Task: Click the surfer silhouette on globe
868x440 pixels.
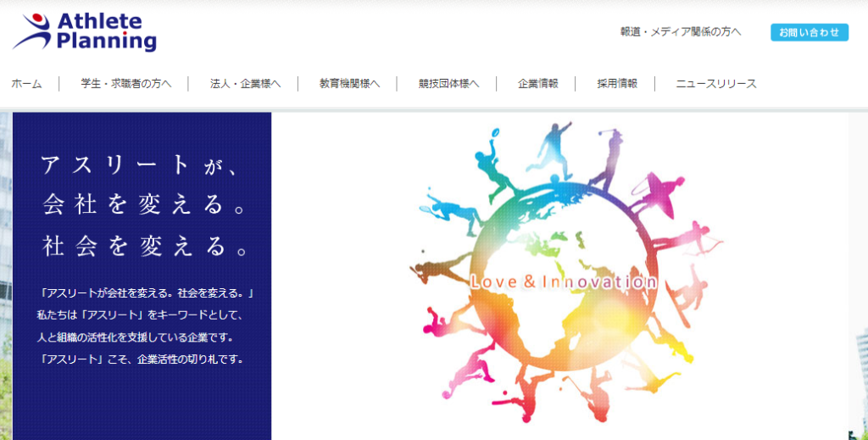Action: tap(657, 192)
